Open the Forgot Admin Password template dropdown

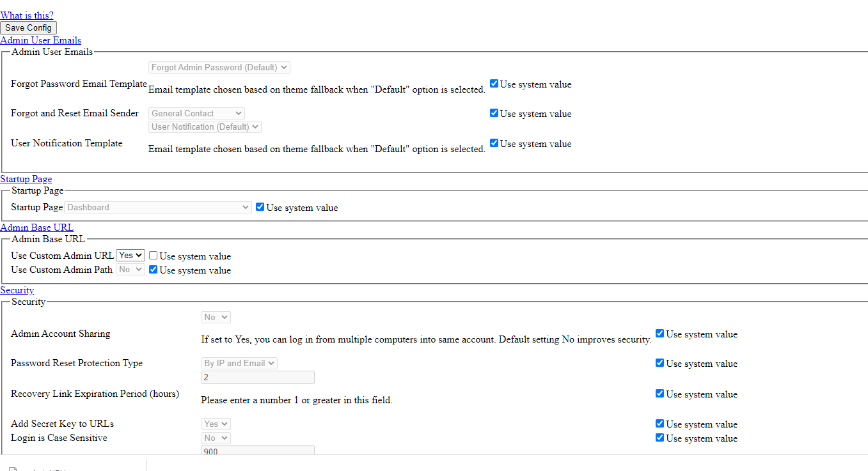[219, 67]
